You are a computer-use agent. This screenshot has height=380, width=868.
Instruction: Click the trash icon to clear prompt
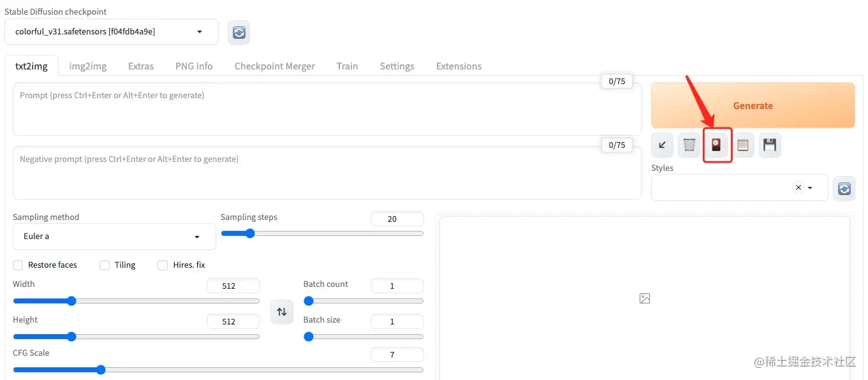(689, 145)
